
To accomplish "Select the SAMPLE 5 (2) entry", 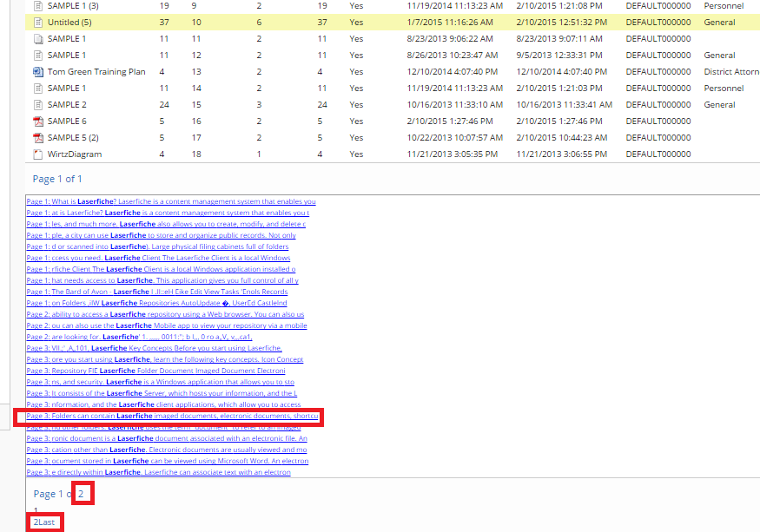I will tap(73, 138).
